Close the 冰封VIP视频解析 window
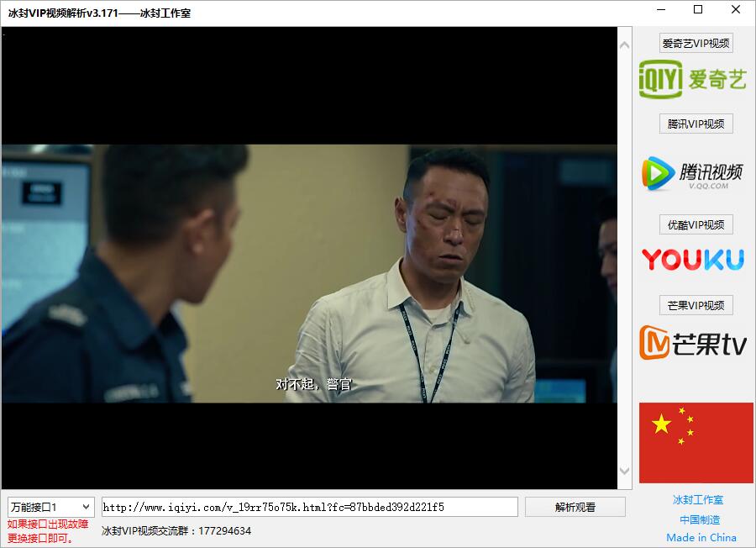756x548 pixels. click(735, 9)
